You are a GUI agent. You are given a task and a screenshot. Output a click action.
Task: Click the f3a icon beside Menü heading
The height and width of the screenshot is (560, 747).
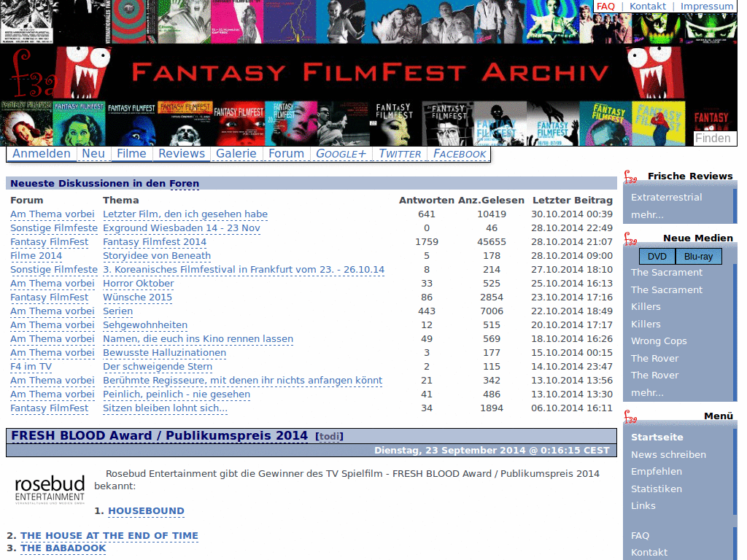(630, 416)
